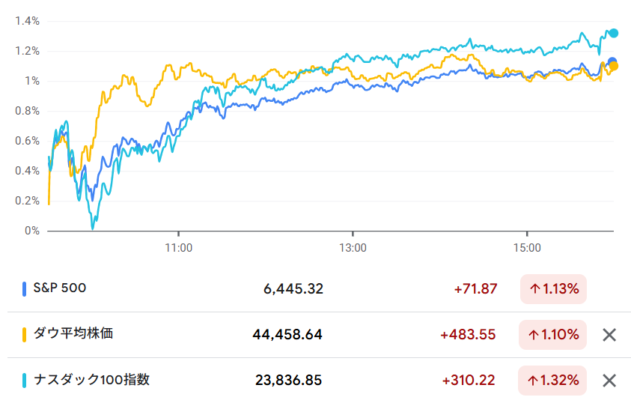Open the S&P 500 index link
The height and width of the screenshot is (400, 631).
coord(60,288)
